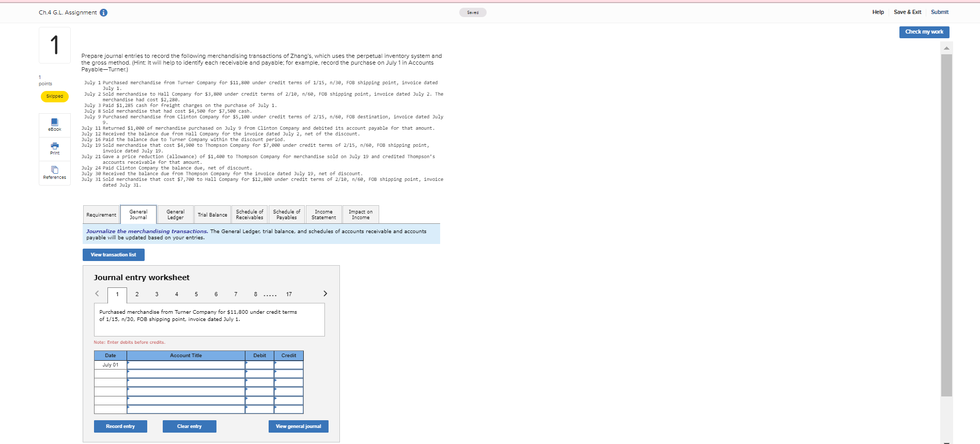Click the second row Credit field
The width and height of the screenshot is (980, 444).
289,374
